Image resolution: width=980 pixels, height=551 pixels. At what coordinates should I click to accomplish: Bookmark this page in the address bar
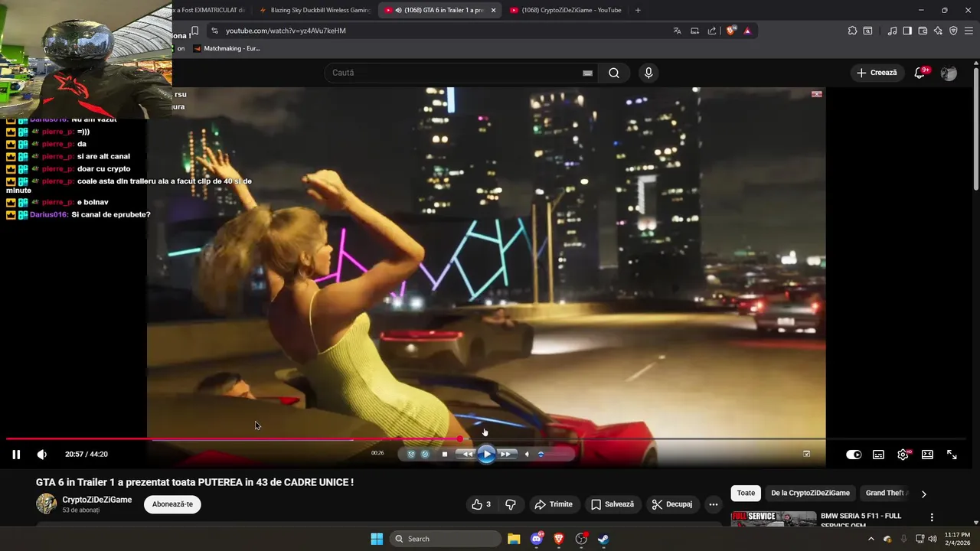(194, 31)
